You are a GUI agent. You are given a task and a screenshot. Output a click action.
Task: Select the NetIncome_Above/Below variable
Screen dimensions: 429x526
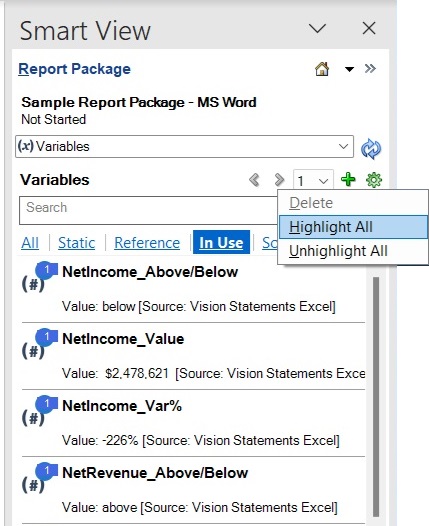click(x=150, y=272)
